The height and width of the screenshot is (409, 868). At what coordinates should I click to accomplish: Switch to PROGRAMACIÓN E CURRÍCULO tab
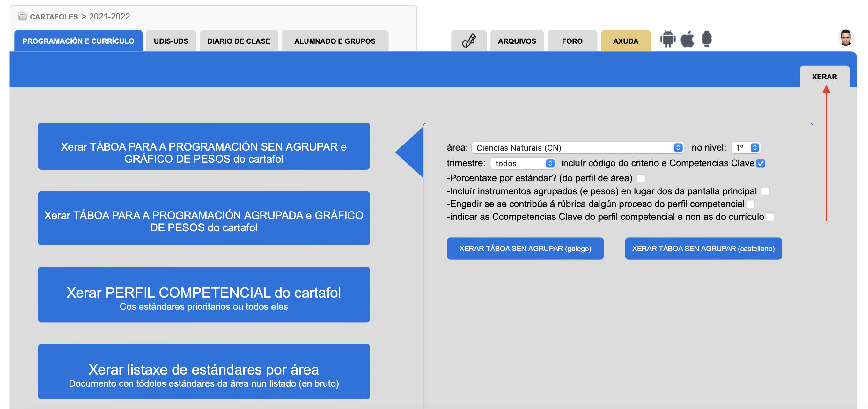click(78, 41)
